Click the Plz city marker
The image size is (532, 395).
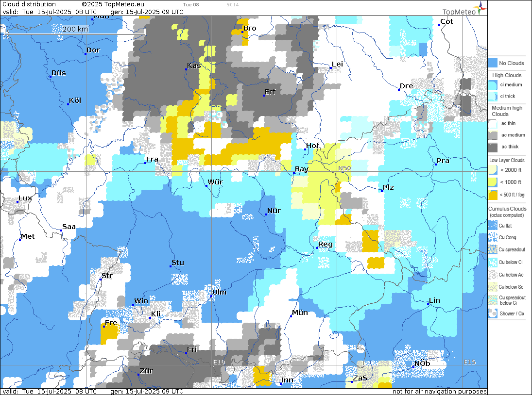[x=382, y=191]
